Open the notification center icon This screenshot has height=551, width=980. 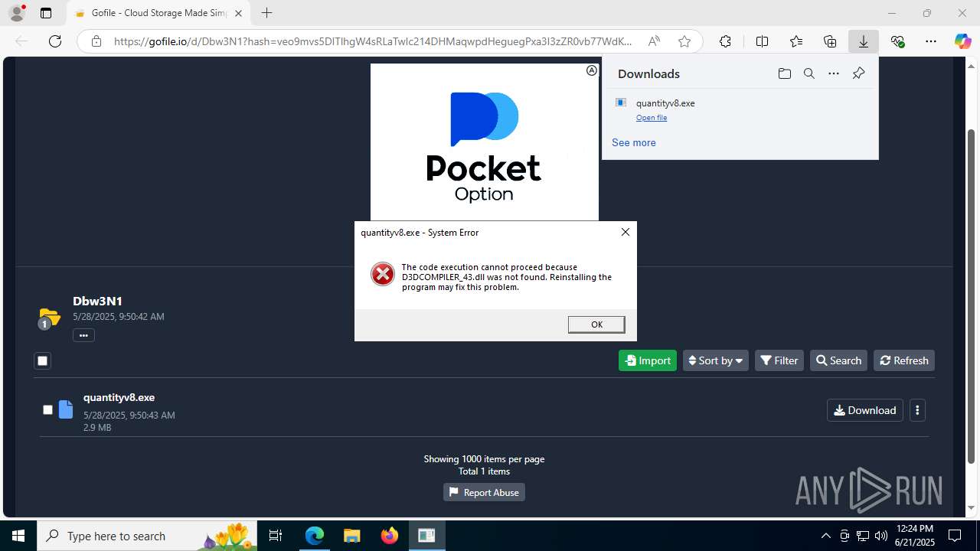click(955, 536)
